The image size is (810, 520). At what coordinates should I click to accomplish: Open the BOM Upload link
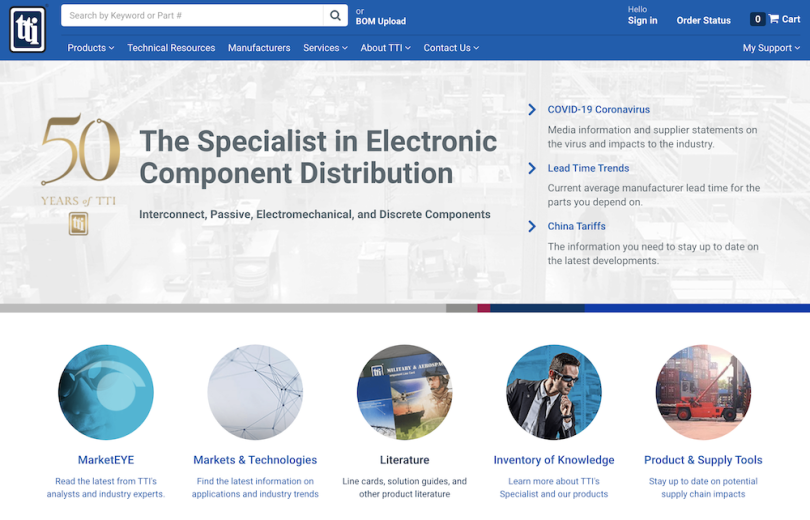tap(381, 21)
